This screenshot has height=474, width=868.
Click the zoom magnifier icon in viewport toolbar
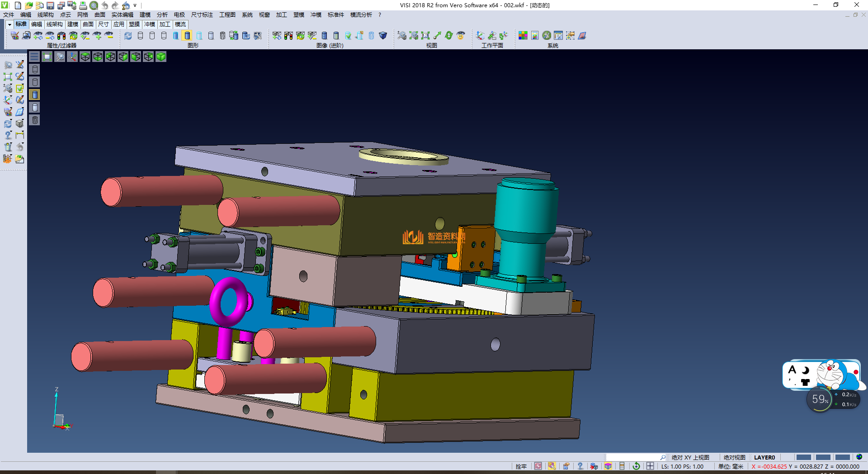pyautogui.click(x=60, y=57)
